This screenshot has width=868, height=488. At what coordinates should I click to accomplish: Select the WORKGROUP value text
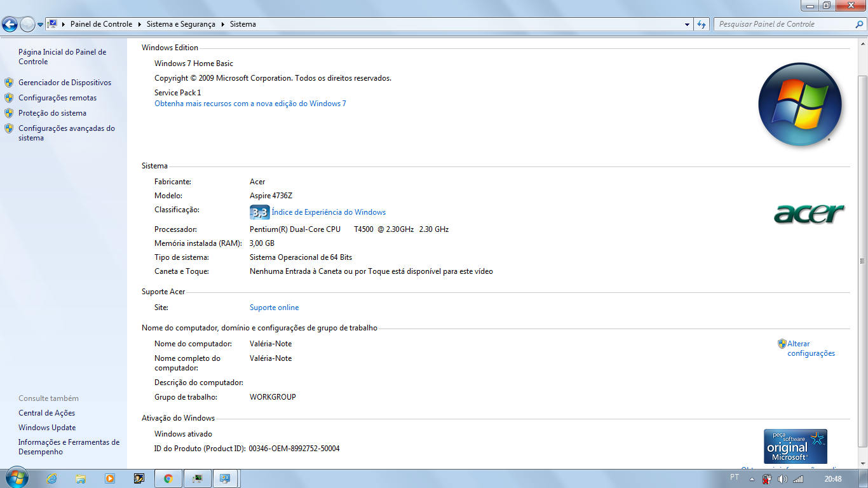click(x=273, y=397)
